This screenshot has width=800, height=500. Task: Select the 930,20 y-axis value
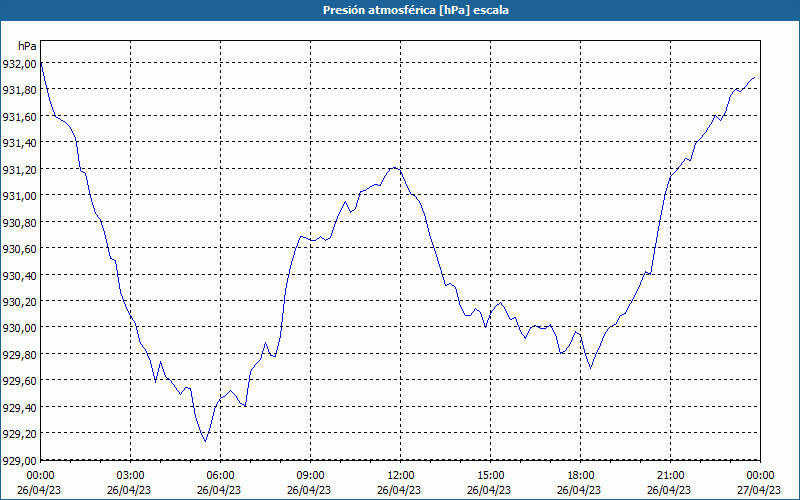[x=19, y=302]
